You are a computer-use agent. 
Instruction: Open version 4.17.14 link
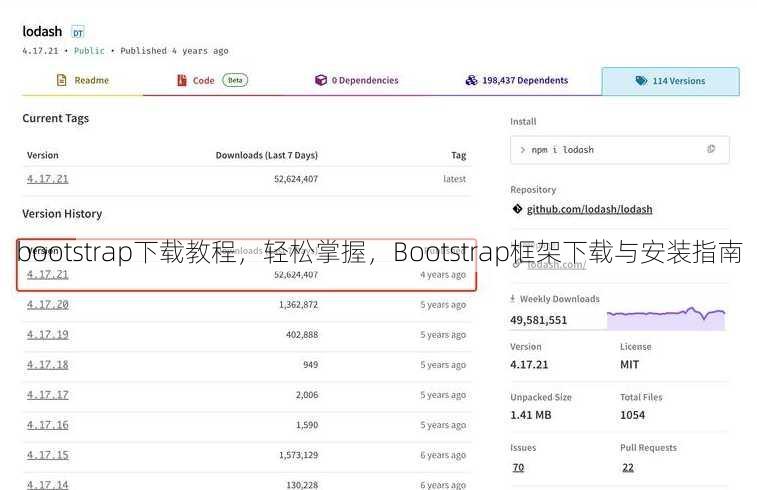[x=47, y=484]
